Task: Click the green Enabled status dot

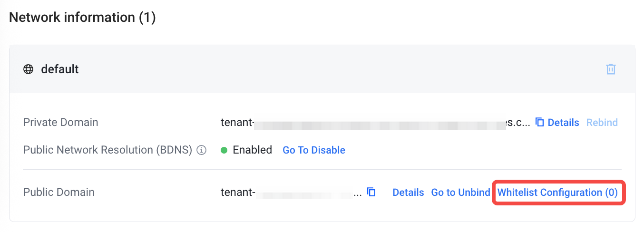Action: click(x=224, y=150)
